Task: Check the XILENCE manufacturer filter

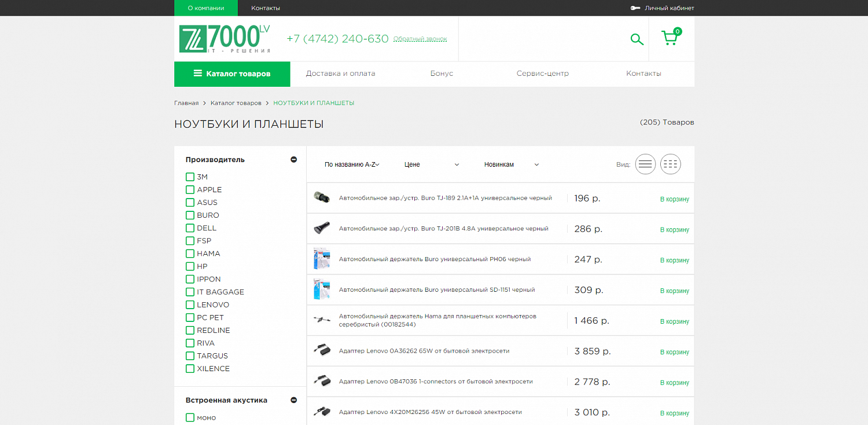Action: 190,368
